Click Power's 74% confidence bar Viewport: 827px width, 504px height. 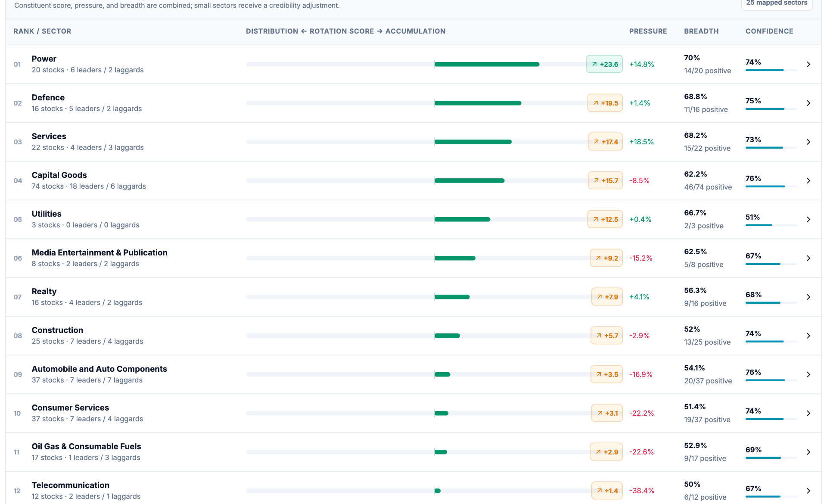771,70
